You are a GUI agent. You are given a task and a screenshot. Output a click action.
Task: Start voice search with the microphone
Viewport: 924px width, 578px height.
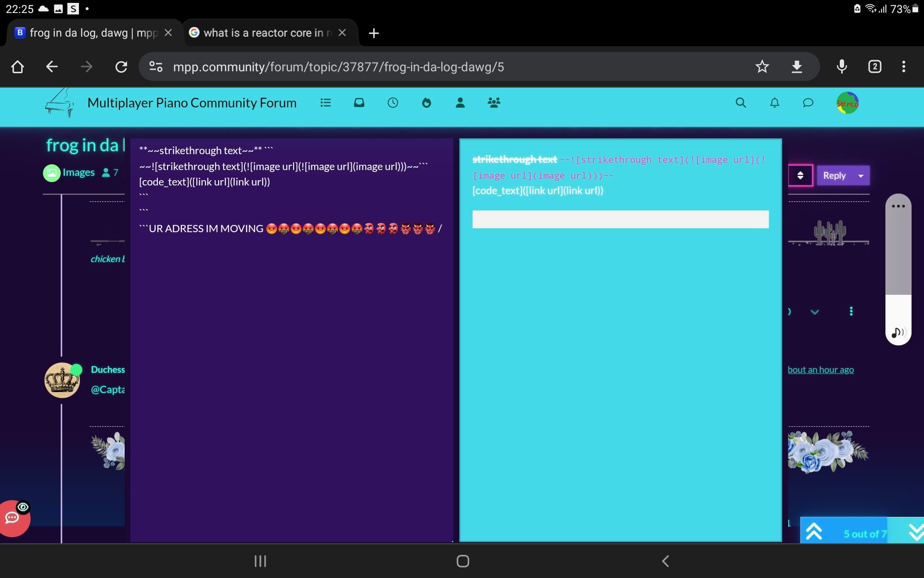[842, 66]
